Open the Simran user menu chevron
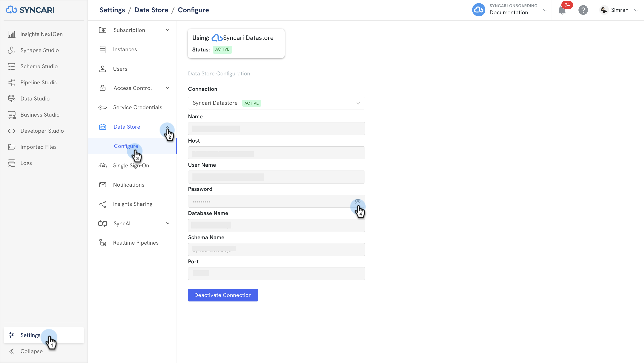 636,10
